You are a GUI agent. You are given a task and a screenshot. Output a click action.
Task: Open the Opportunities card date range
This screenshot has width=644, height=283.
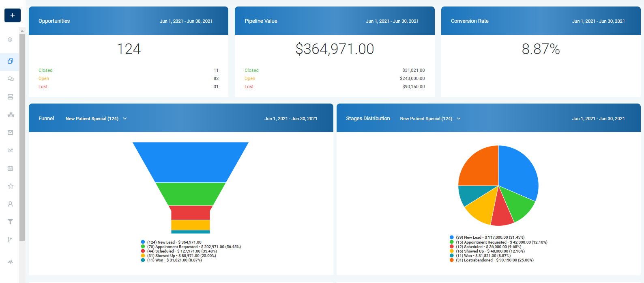pos(186,21)
